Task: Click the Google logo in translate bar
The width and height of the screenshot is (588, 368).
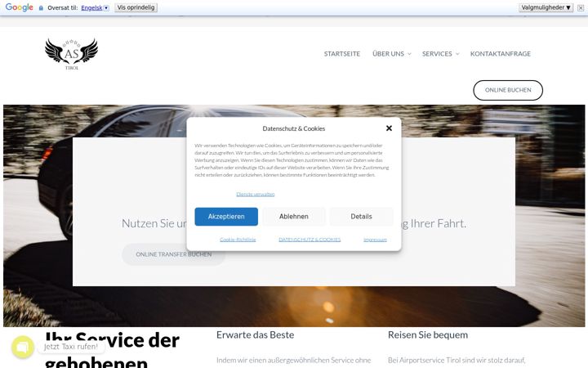Action: pos(19,7)
